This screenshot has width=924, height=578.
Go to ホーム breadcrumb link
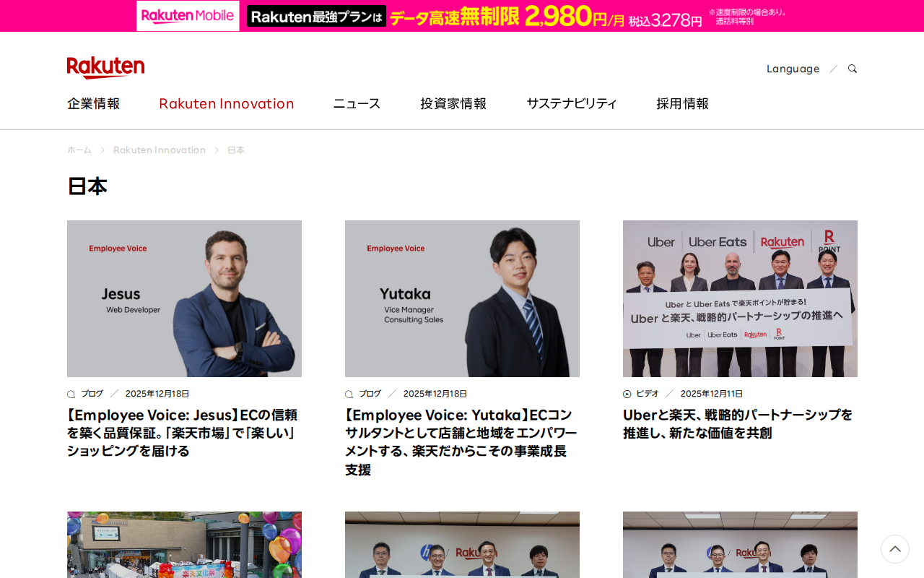tap(79, 150)
